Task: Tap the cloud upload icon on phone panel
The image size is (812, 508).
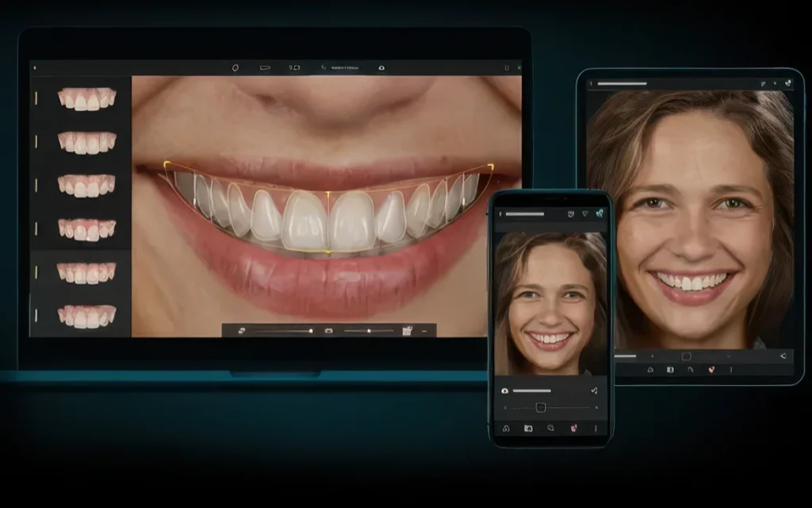Action: (504, 391)
